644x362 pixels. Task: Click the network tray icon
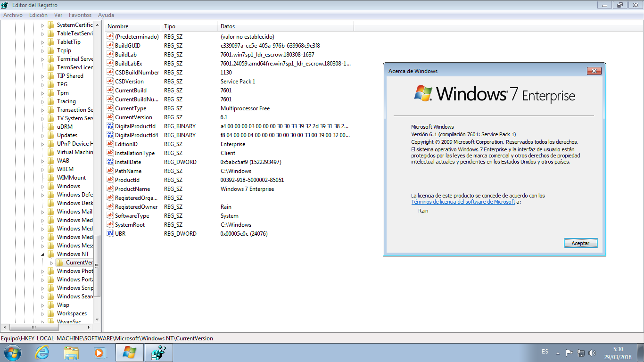click(581, 352)
